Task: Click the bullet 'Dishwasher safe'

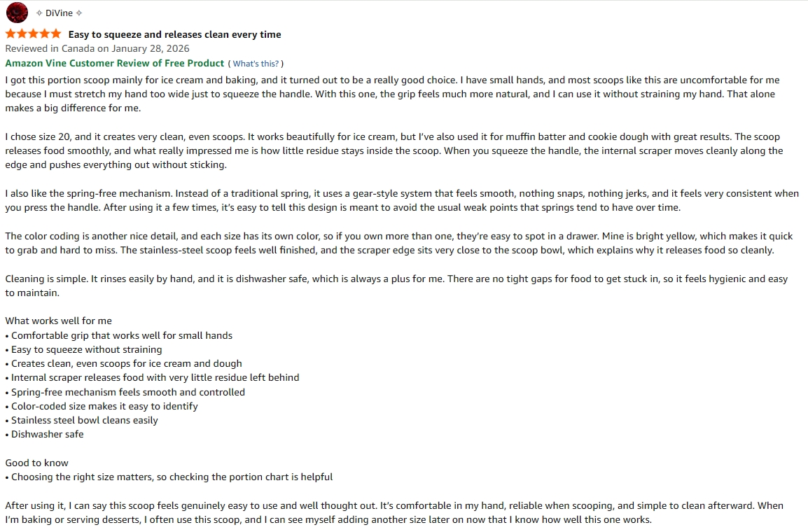Action: click(44, 434)
